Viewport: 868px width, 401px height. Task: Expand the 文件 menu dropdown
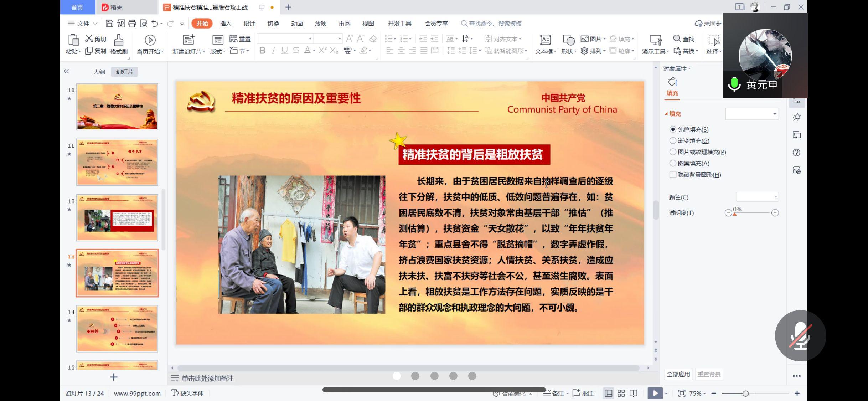[x=83, y=24]
